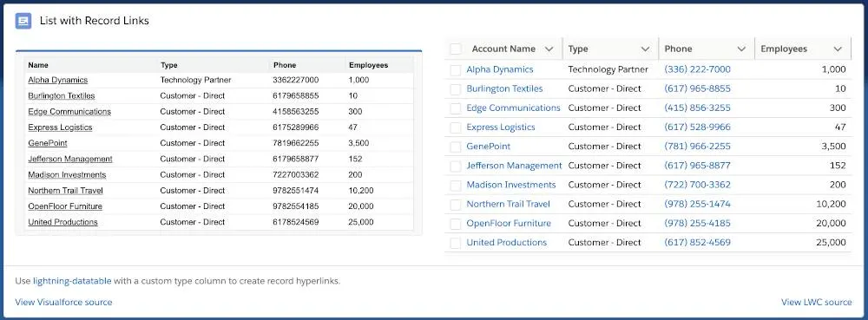Click the List with Record Links card icon

point(23,21)
